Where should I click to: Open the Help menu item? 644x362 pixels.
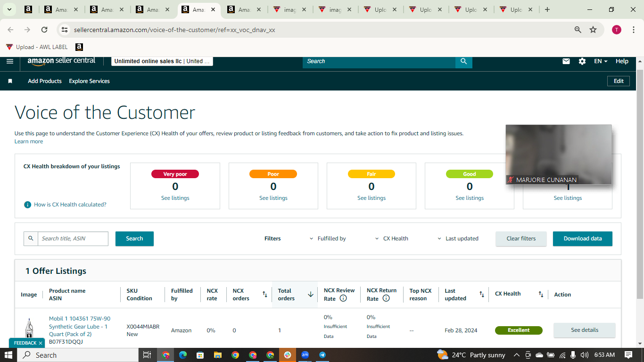[622, 61]
